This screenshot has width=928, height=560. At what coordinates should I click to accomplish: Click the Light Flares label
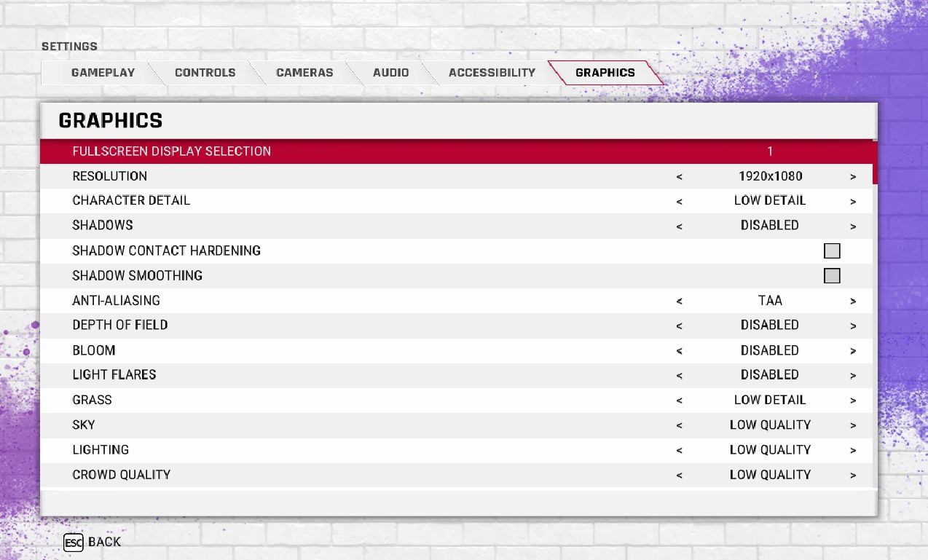[114, 375]
